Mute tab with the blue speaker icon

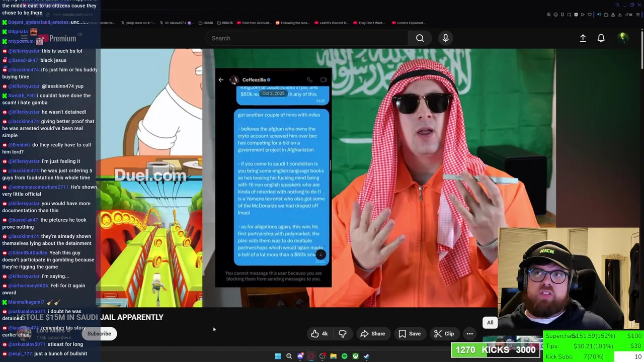coord(599,15)
